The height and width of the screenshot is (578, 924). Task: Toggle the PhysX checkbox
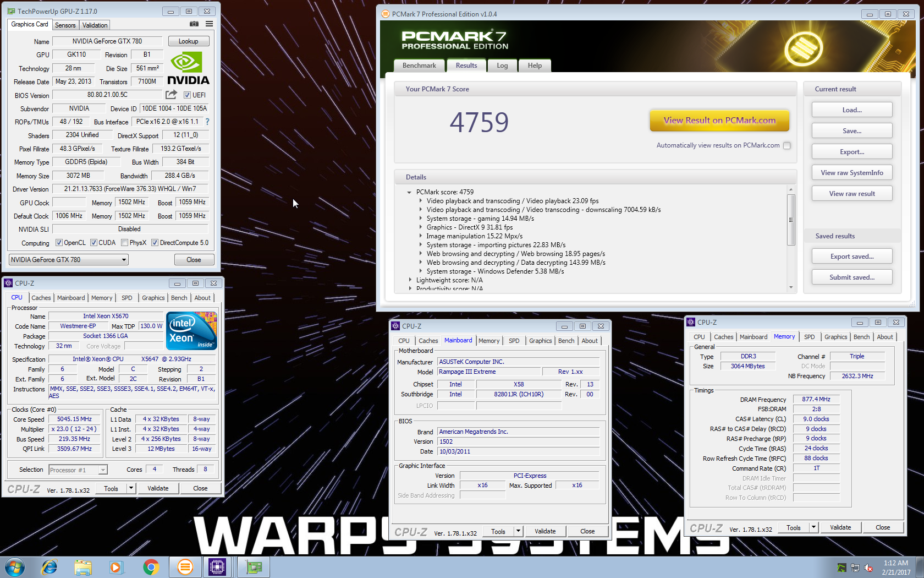pos(125,243)
